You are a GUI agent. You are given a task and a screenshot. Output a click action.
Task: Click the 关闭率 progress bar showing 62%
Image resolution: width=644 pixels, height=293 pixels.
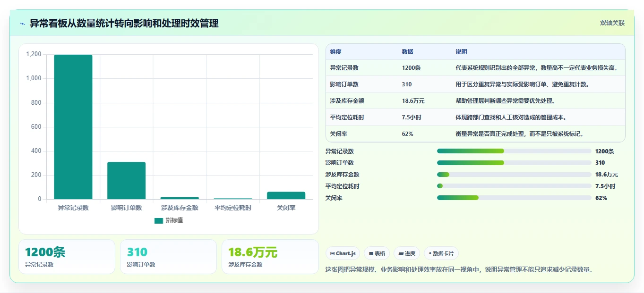[514, 198]
